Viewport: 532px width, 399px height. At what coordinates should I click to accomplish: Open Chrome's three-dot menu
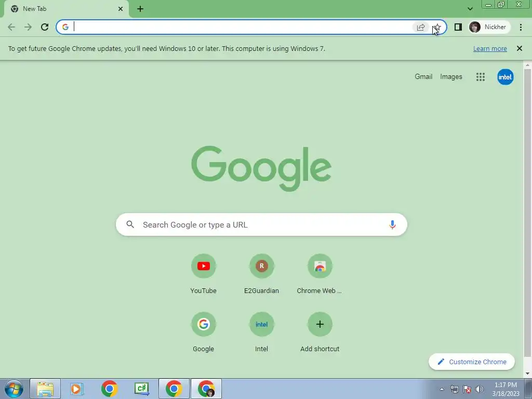point(521,27)
